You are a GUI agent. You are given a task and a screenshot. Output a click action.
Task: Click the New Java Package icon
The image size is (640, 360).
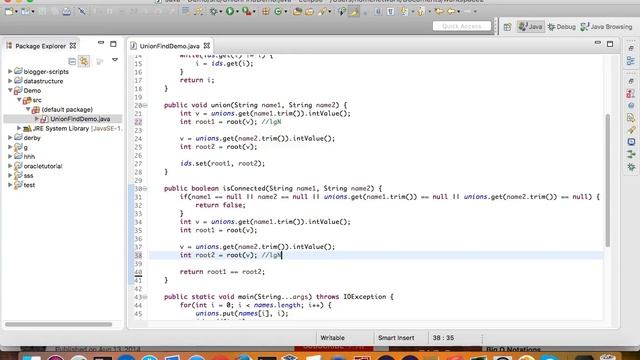266,12
